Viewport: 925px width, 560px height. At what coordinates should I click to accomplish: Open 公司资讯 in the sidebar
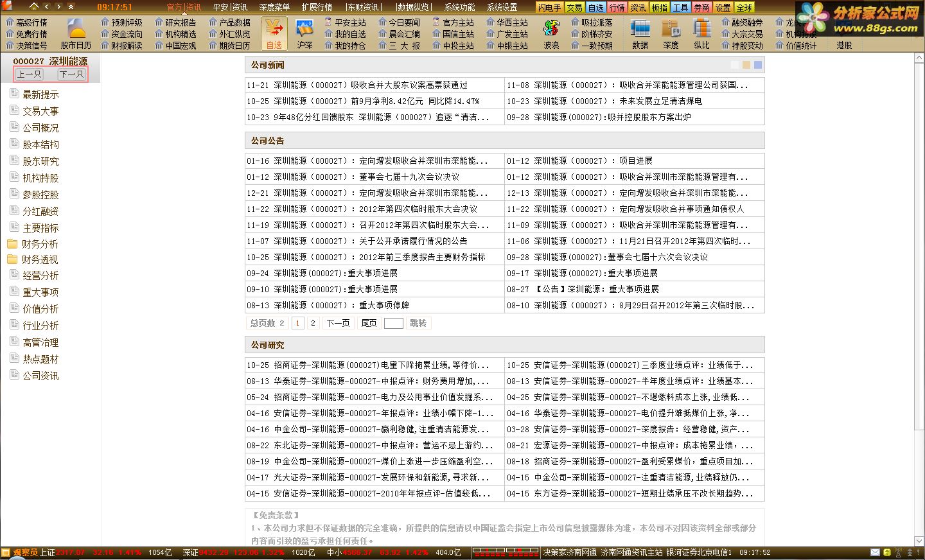tap(40, 376)
